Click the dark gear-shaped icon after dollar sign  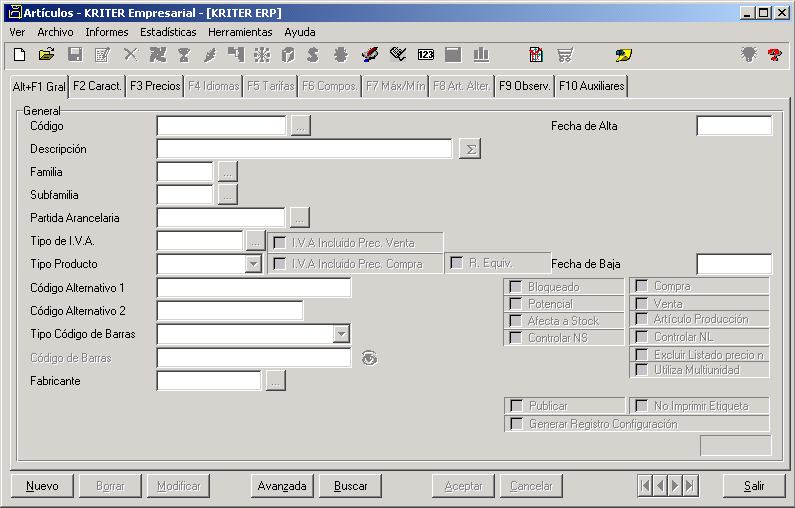pos(341,54)
